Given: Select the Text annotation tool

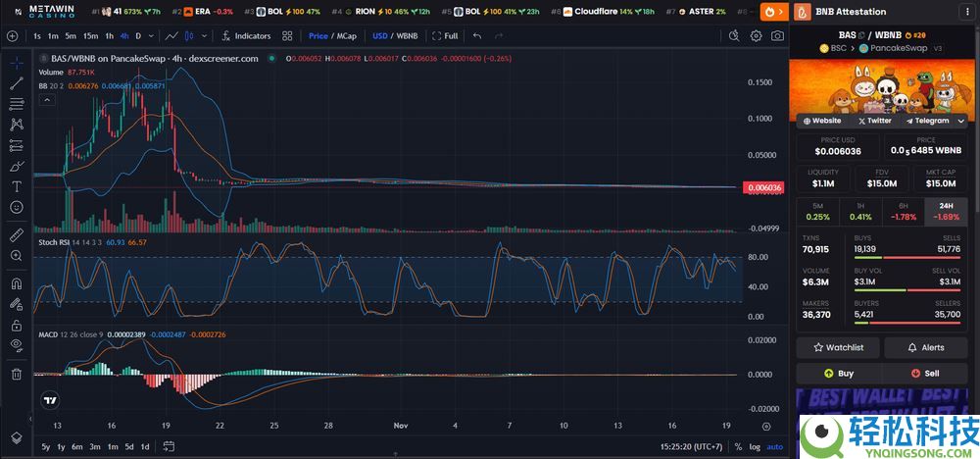Looking at the screenshot, I should (17, 186).
